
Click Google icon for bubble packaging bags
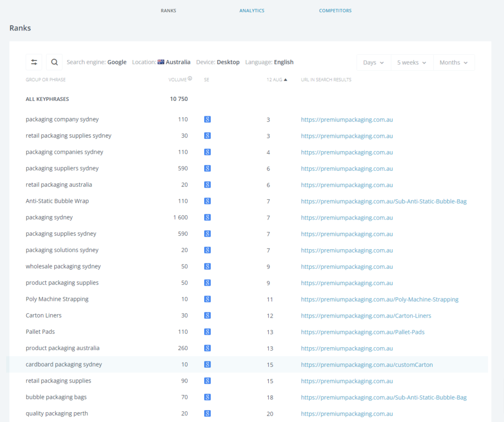pyautogui.click(x=207, y=397)
